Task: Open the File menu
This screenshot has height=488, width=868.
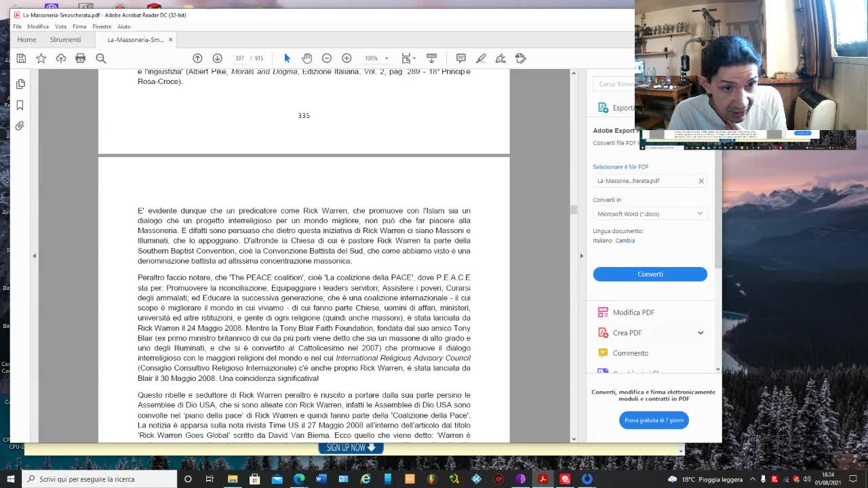Action: click(17, 26)
